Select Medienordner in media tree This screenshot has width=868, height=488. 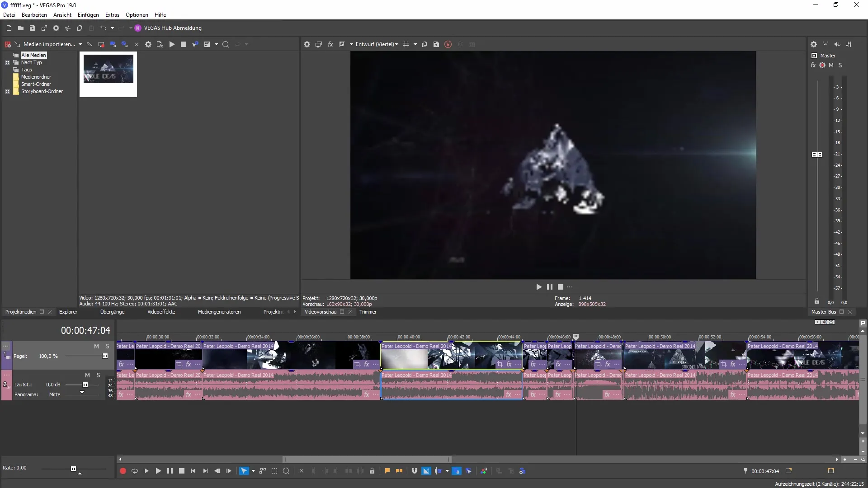pos(36,77)
